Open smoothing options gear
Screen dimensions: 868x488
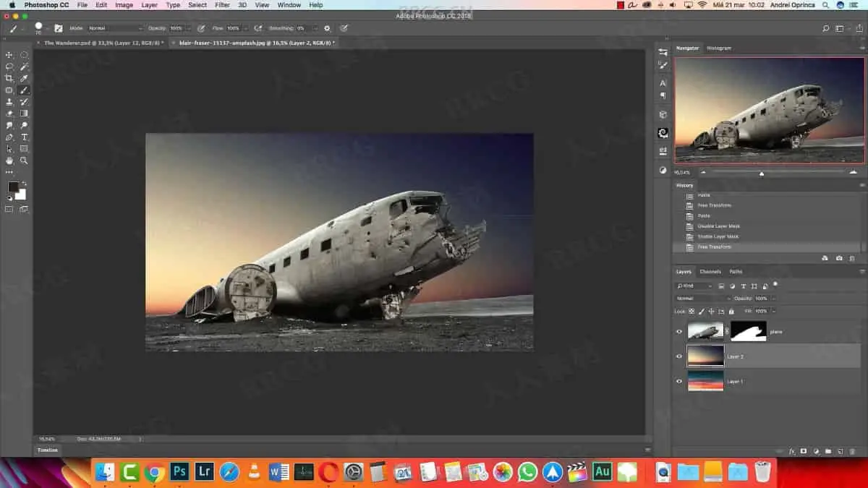tap(327, 28)
